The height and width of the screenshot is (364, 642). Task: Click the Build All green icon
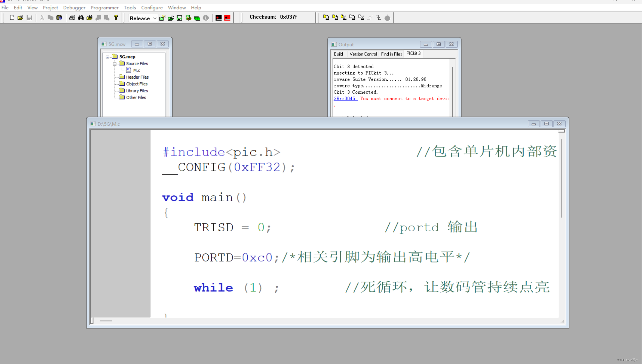point(197,18)
